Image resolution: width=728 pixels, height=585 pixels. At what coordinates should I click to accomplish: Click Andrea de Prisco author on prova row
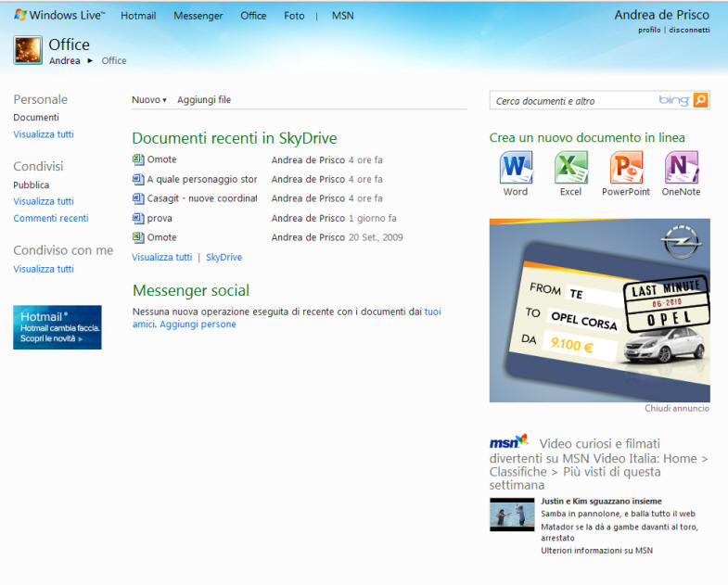(x=308, y=218)
